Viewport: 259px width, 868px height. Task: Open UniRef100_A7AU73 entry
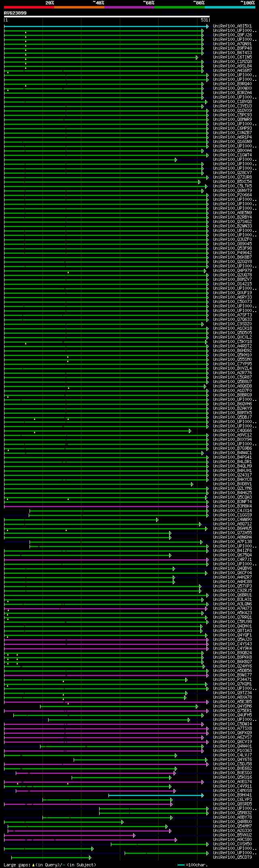(x=232, y=609)
